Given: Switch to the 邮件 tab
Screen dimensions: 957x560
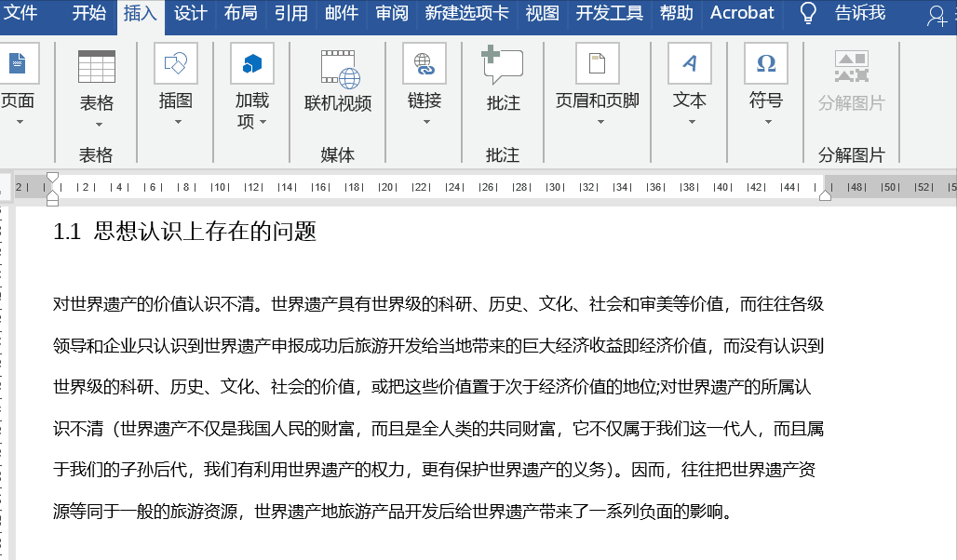Looking at the screenshot, I should point(341,13).
